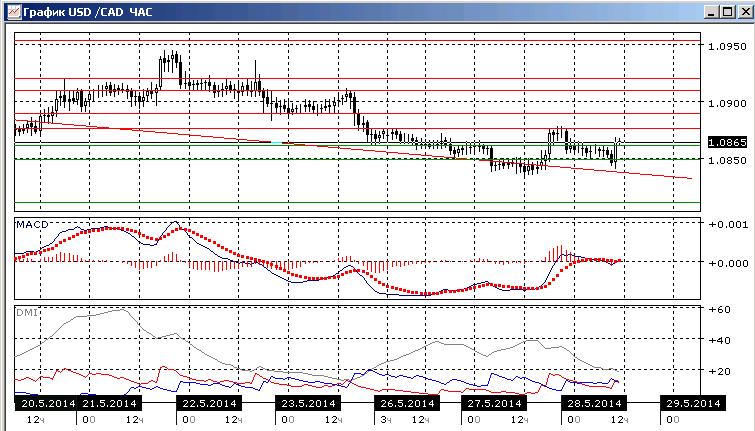This screenshot has height=431, width=755.
Task: Select the 22.5.2014 date marker
Action: 209,403
